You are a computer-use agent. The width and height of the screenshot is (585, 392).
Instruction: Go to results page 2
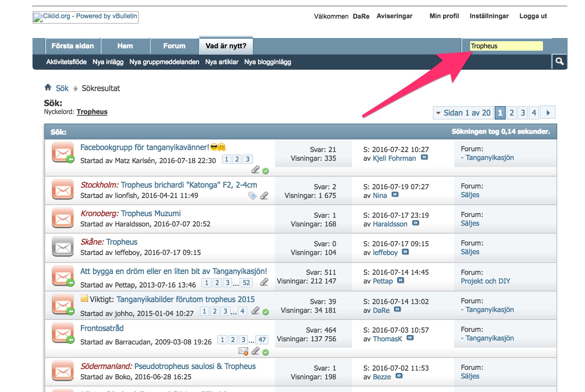click(512, 113)
